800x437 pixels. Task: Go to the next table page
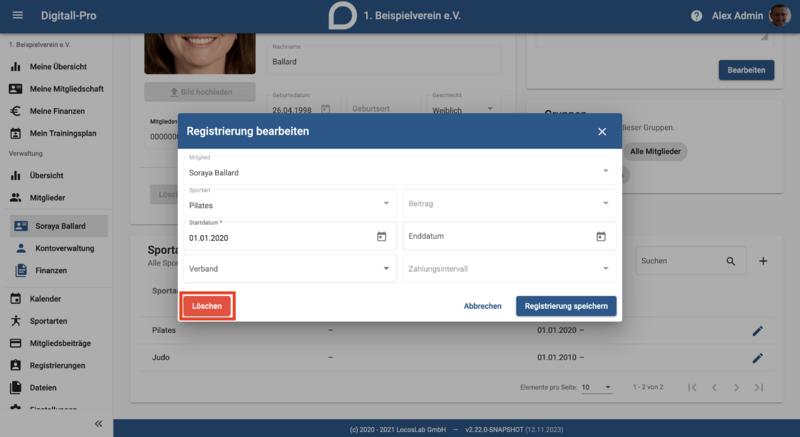(736, 388)
